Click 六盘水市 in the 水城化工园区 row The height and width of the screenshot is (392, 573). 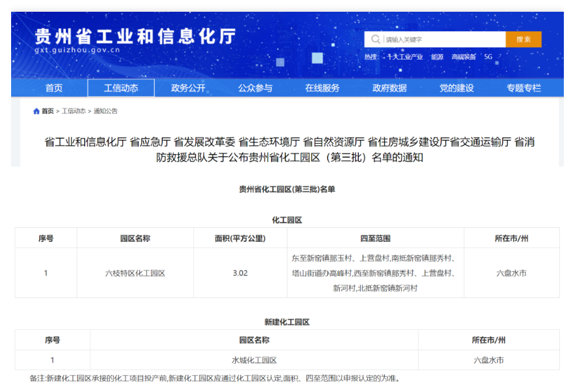coord(489,360)
